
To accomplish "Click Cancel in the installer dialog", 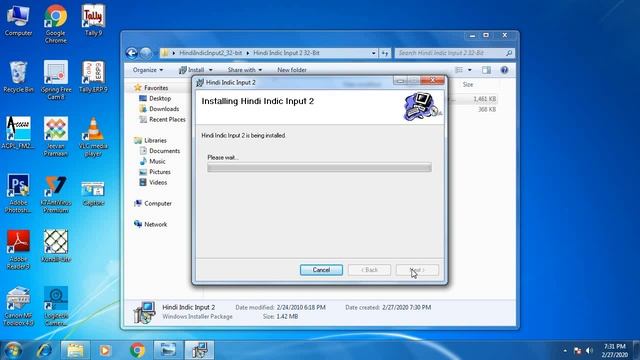I will [x=321, y=270].
